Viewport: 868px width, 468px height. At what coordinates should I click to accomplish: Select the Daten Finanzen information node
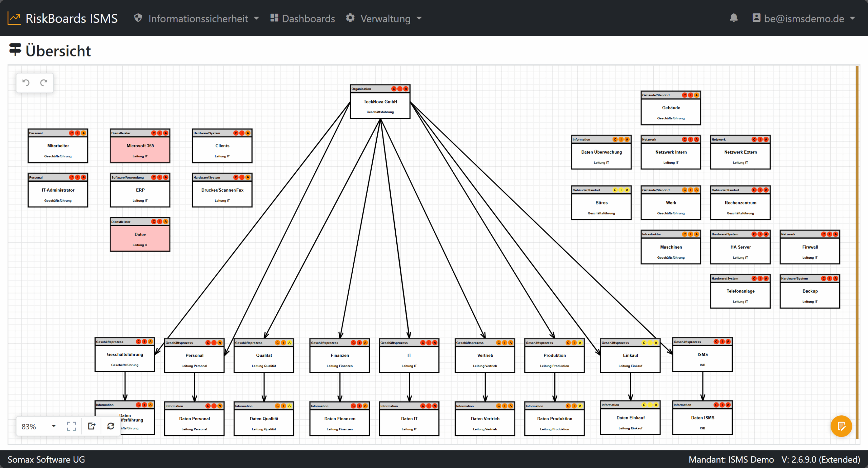pyautogui.click(x=340, y=419)
